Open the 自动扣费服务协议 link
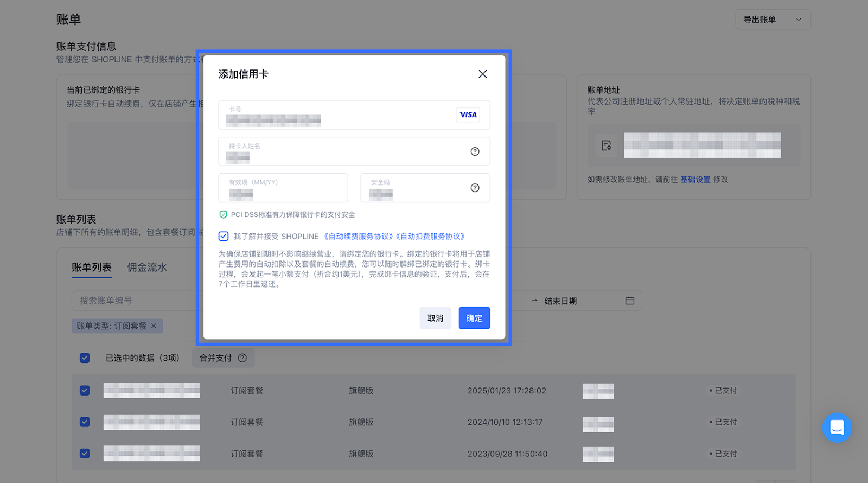This screenshot has width=868, height=484. [x=430, y=237]
